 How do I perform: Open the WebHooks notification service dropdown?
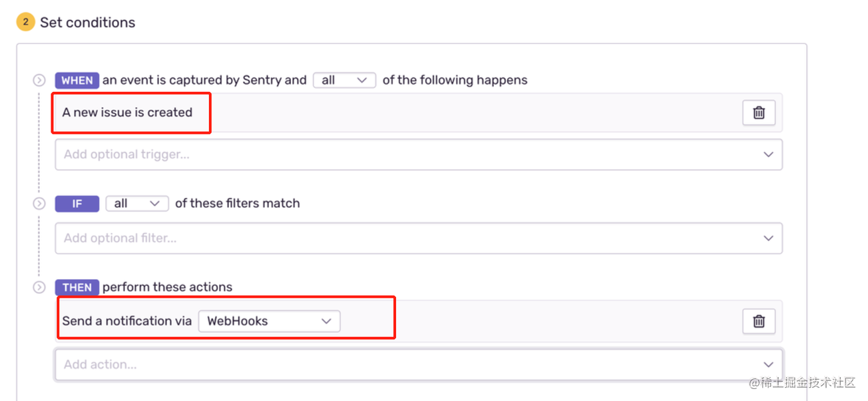coord(269,321)
